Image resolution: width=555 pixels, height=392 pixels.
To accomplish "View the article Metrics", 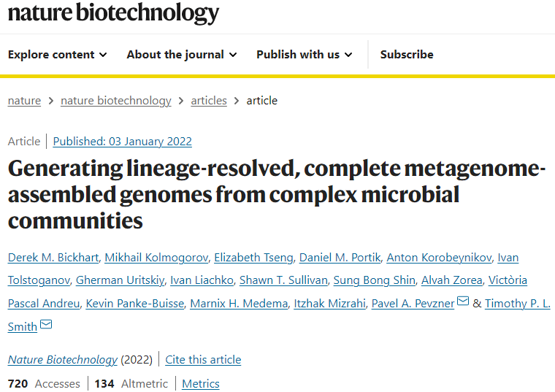I will (201, 384).
